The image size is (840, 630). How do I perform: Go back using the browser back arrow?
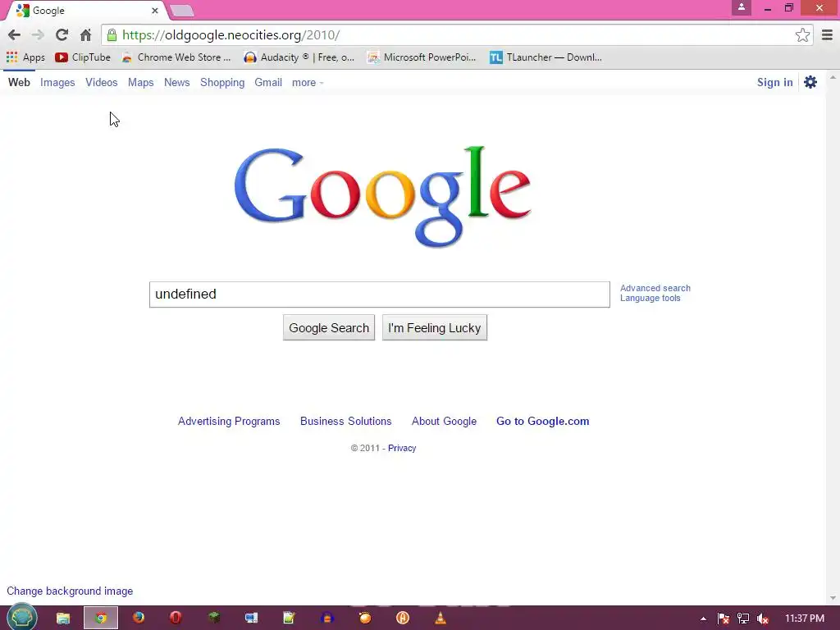coord(14,35)
